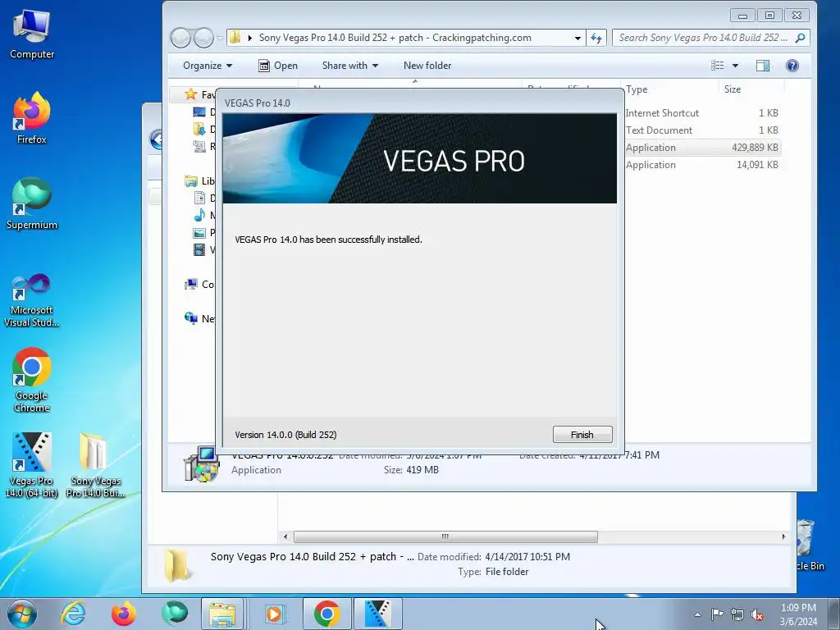Open the Recycle Bin desktop icon

click(x=808, y=544)
